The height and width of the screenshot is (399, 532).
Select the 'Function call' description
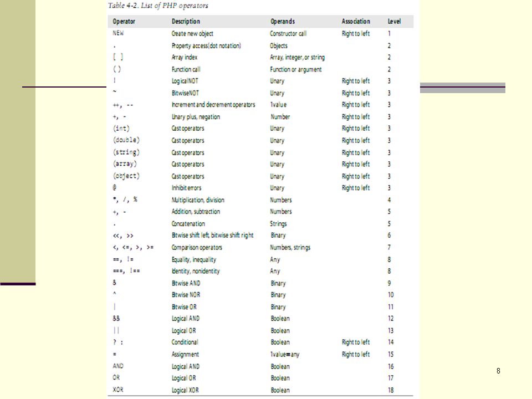click(186, 70)
